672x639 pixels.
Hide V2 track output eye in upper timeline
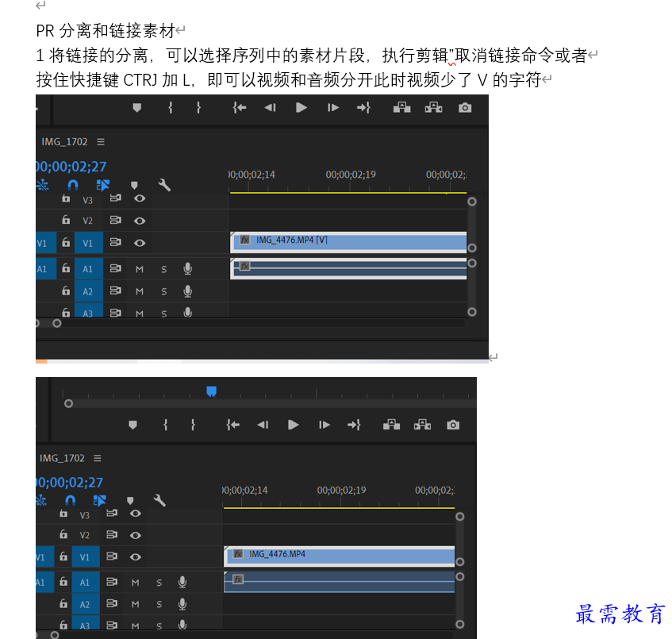(140, 221)
